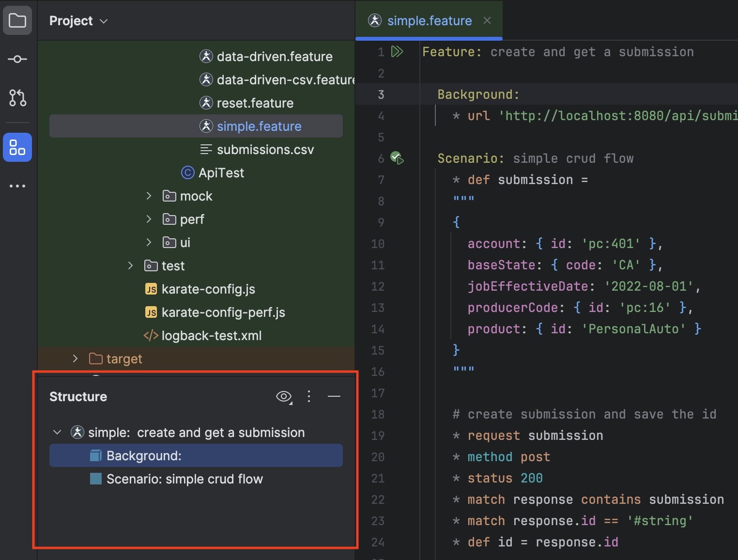Screen dimensions: 738x560
Task: Click the comment 'create submission and save the id'
Action: pos(584,414)
